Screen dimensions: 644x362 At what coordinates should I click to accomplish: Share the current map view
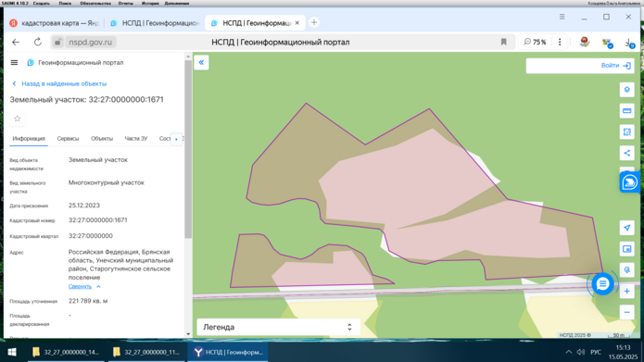click(x=626, y=153)
